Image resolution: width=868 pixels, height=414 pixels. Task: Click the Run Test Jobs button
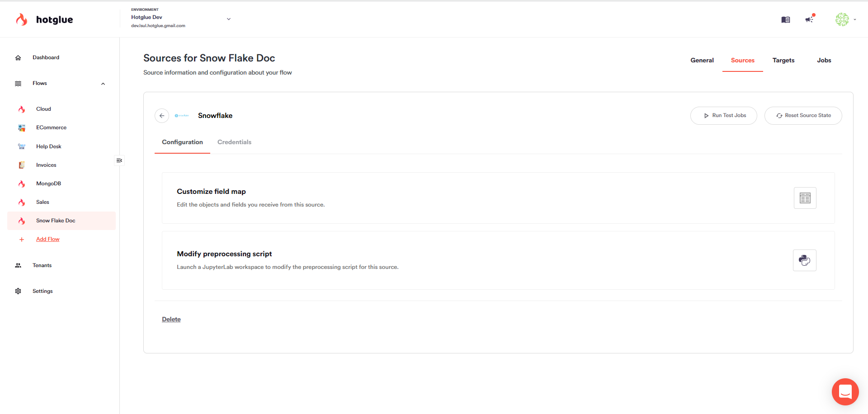724,116
